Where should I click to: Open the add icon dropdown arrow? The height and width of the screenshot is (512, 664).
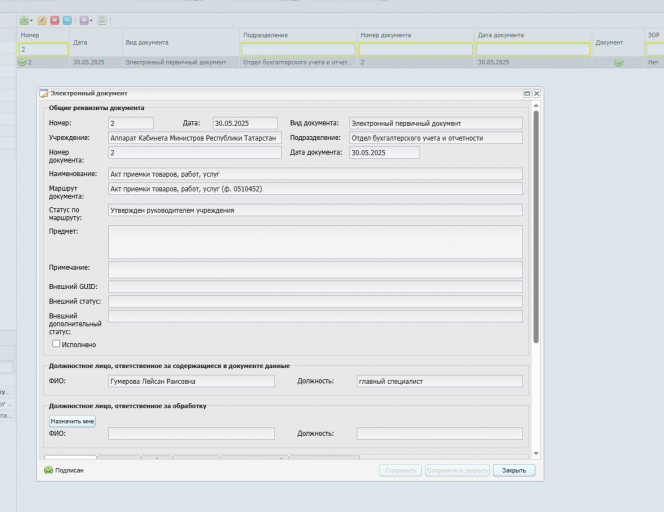pyautogui.click(x=31, y=21)
